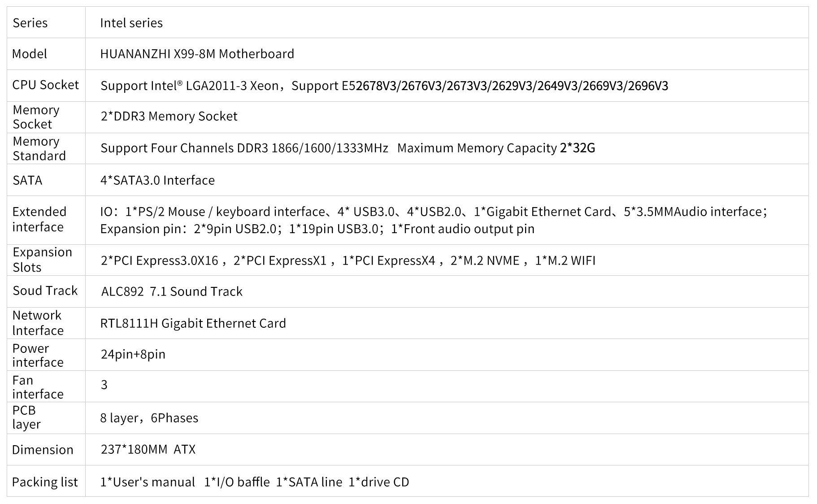Click 'Maximum Memory Capacity 2*32G' text
Screen dimensions: 817x504
tap(496, 148)
